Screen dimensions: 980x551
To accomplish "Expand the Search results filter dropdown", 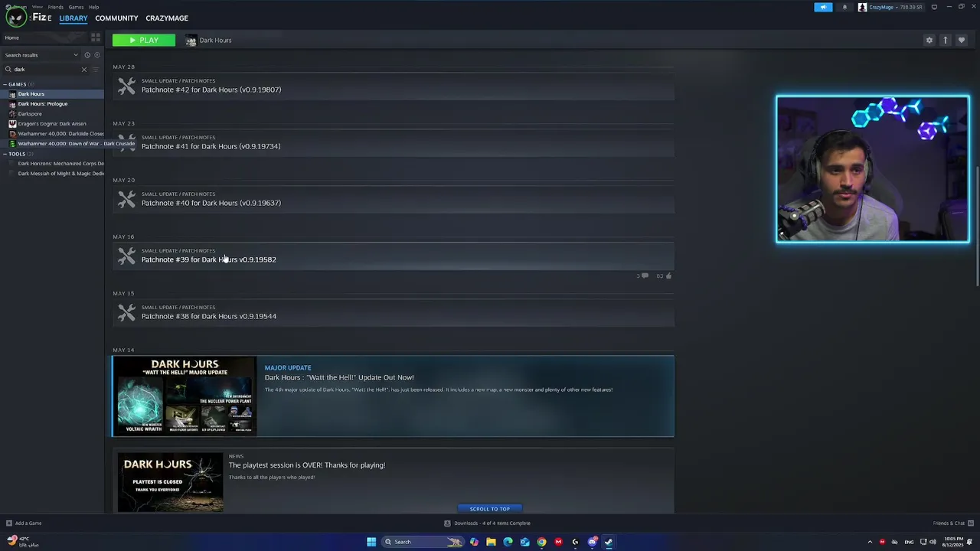I will click(x=41, y=55).
